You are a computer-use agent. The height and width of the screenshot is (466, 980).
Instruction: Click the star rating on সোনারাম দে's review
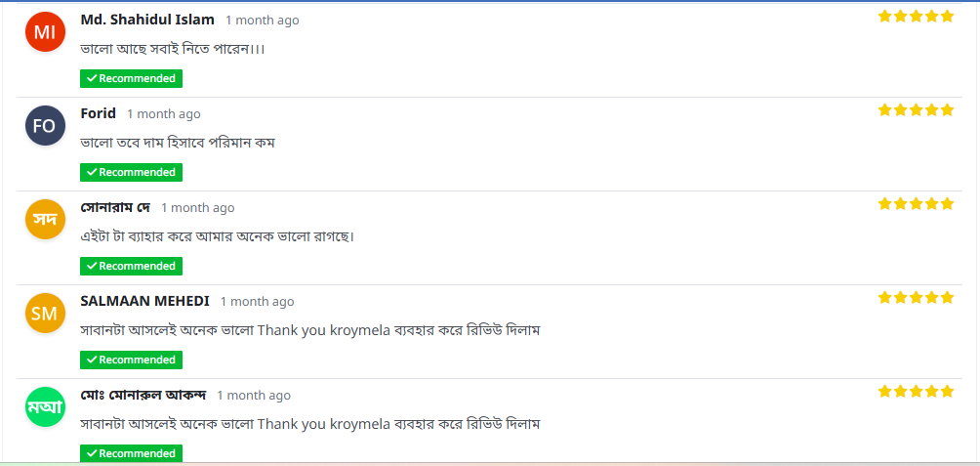pyautogui.click(x=915, y=204)
